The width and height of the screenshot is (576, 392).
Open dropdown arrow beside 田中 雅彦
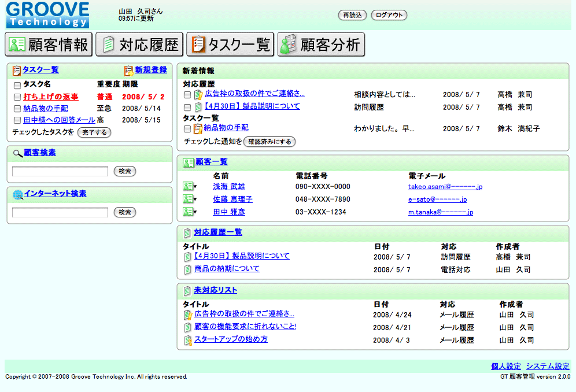195,212
